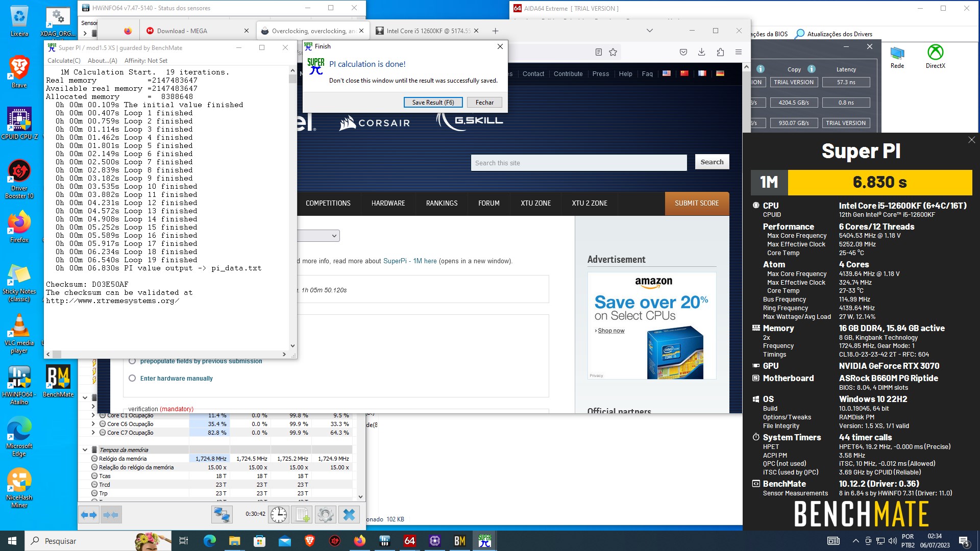This screenshot has width=980, height=551.
Task: Click Amazon Shop now ad link
Action: 610,331
